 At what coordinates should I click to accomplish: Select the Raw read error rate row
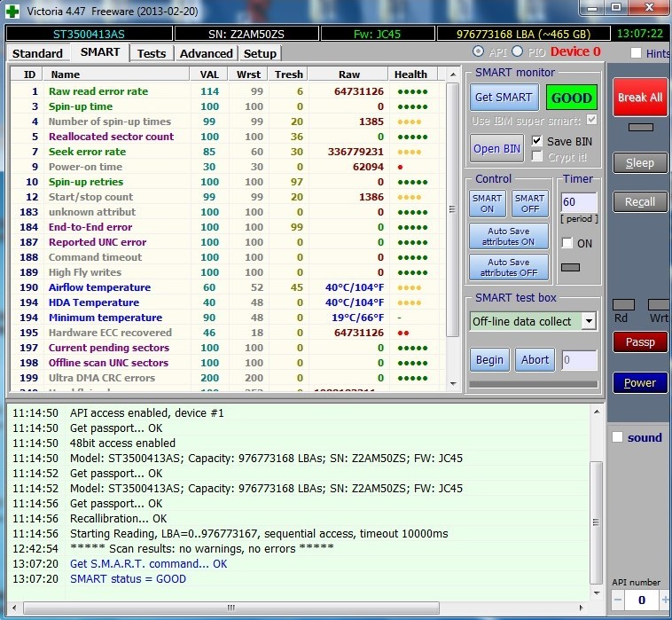click(227, 91)
